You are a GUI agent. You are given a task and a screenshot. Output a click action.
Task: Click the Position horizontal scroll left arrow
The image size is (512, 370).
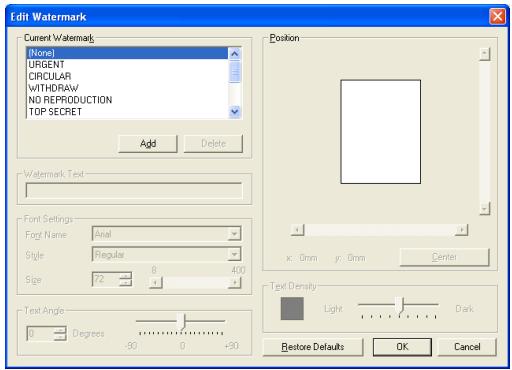click(297, 230)
